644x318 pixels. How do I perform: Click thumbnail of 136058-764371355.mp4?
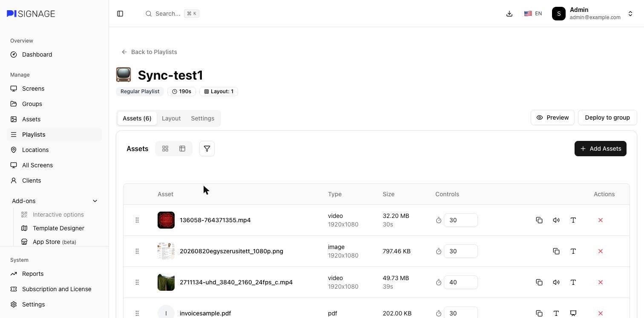tap(166, 220)
